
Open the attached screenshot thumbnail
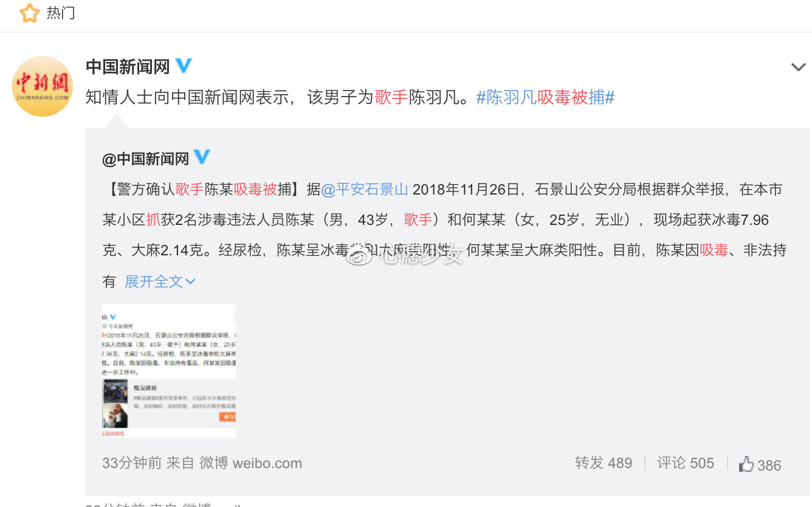(169, 371)
